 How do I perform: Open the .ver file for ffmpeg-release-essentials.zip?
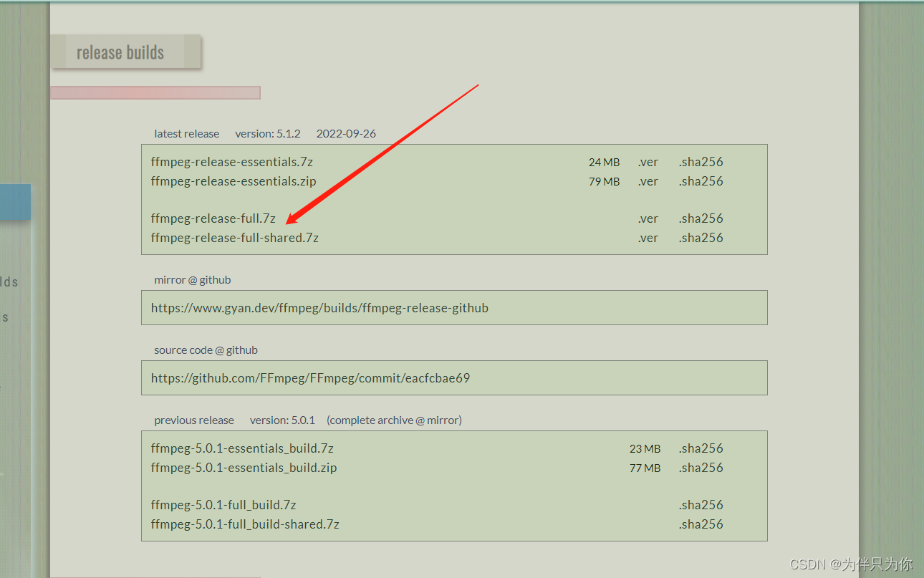[648, 181]
